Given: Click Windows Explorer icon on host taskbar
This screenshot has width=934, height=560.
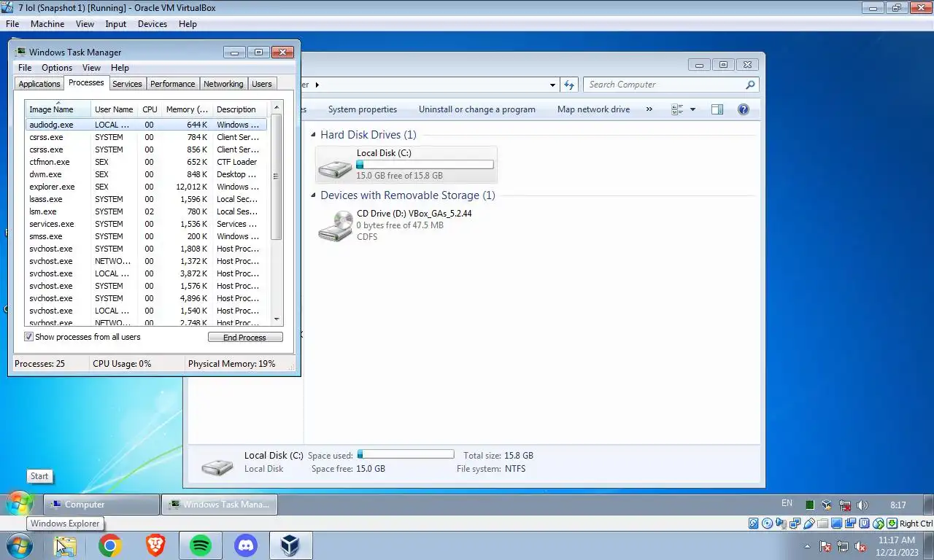Looking at the screenshot, I should 65,545.
